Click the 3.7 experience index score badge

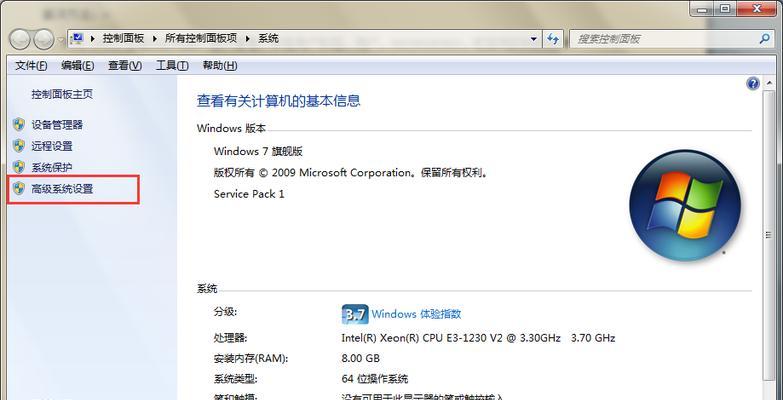[x=355, y=314]
